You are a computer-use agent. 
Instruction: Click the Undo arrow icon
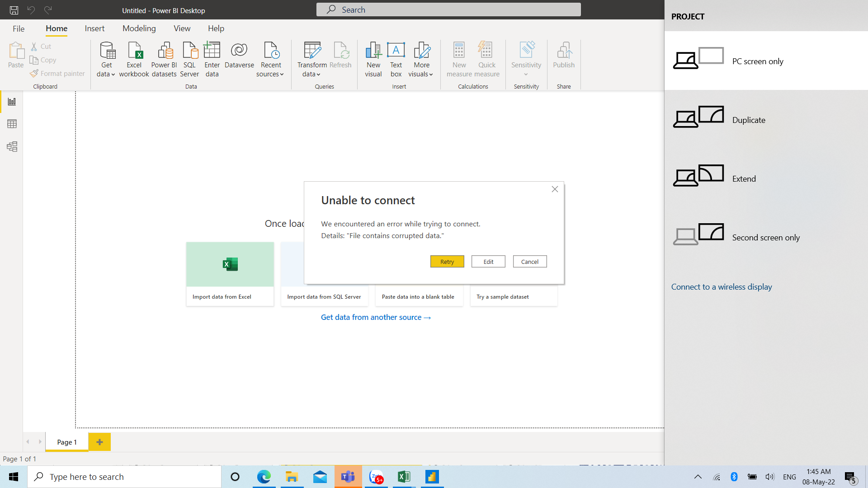pos(31,9)
